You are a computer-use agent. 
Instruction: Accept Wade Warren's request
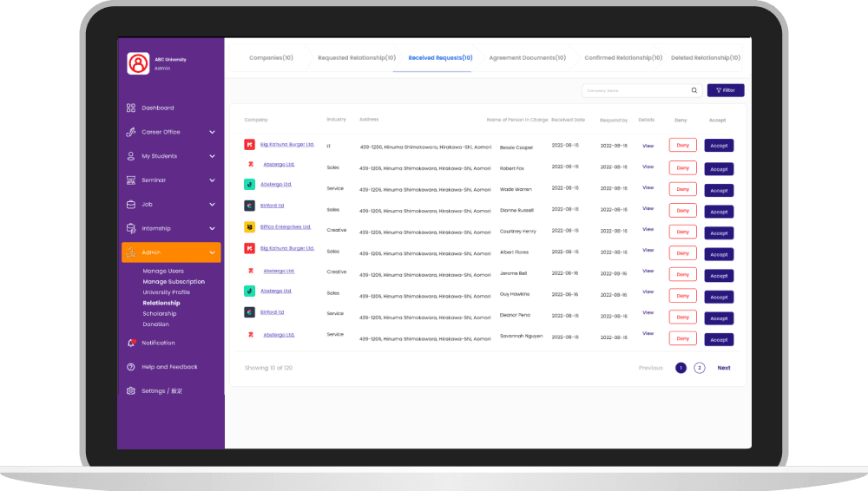tap(719, 191)
